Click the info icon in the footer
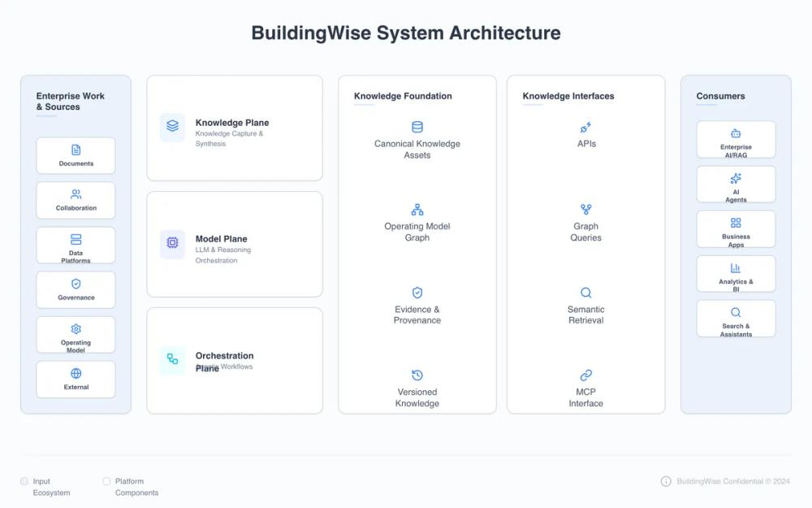812x508 pixels. [x=667, y=481]
